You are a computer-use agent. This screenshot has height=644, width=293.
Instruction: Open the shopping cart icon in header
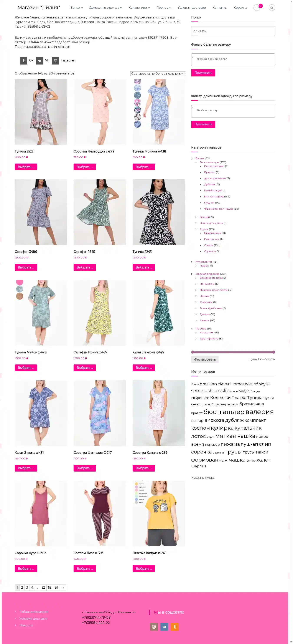pos(257,8)
